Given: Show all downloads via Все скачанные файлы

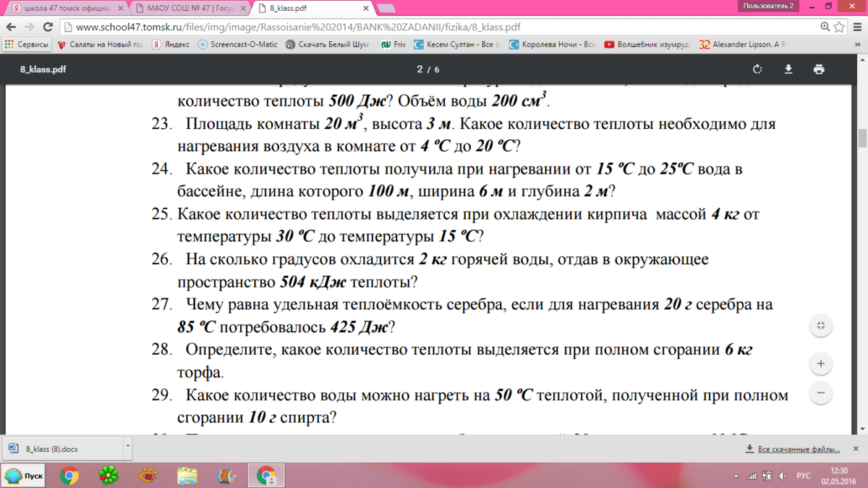Looking at the screenshot, I should [x=793, y=449].
